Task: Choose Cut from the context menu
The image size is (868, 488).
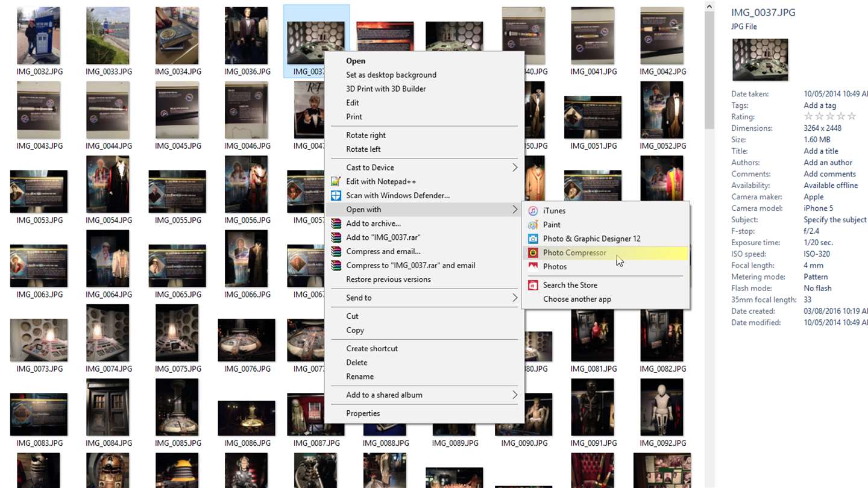Action: [x=352, y=316]
